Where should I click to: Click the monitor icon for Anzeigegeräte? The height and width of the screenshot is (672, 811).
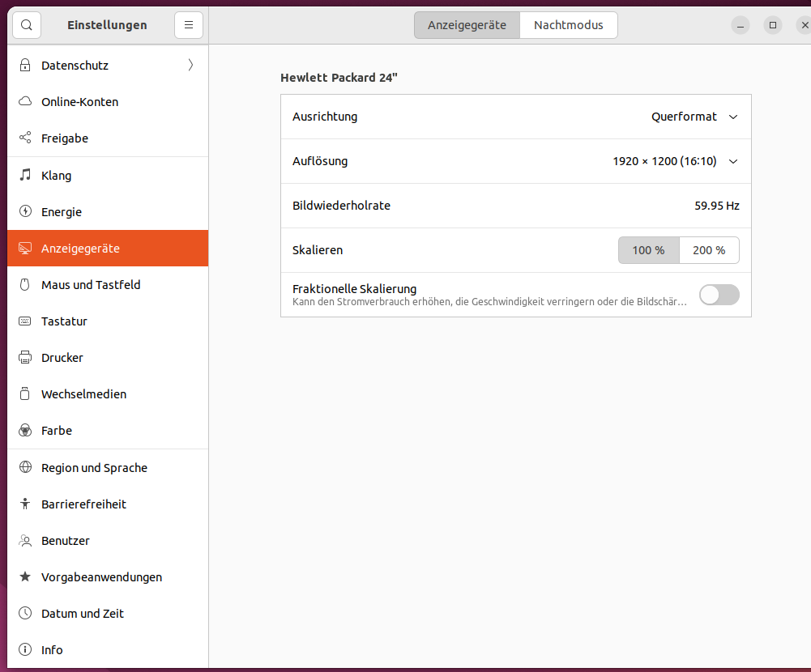(x=25, y=248)
